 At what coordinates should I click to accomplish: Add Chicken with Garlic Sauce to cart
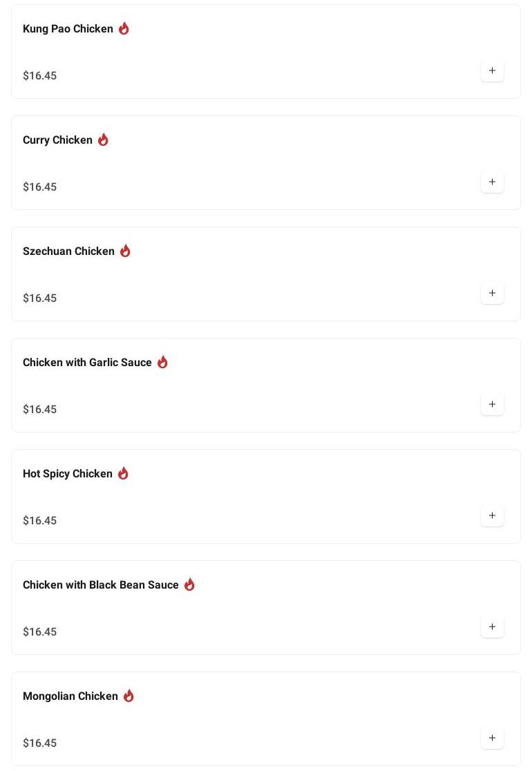click(492, 404)
